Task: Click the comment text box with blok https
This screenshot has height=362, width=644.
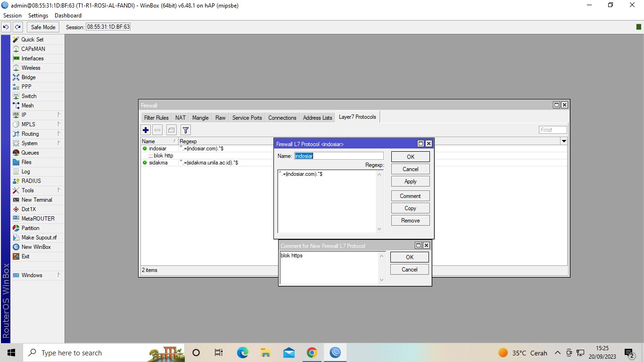Action: coord(332,268)
